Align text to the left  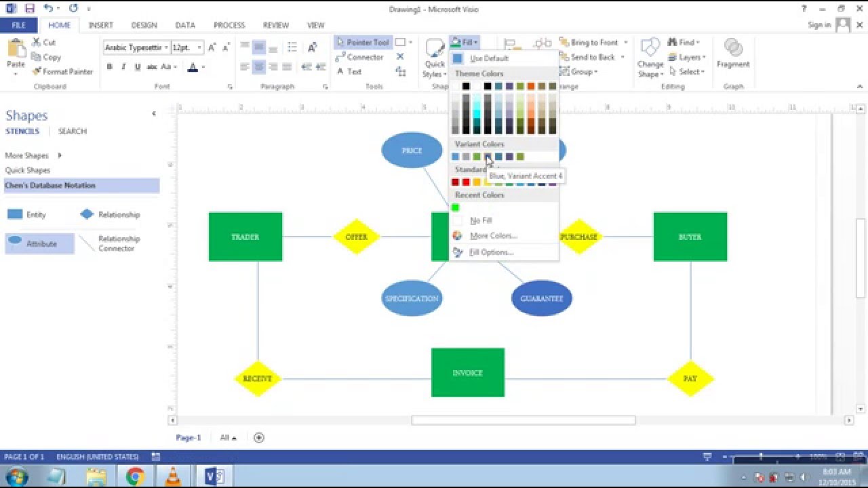point(245,67)
